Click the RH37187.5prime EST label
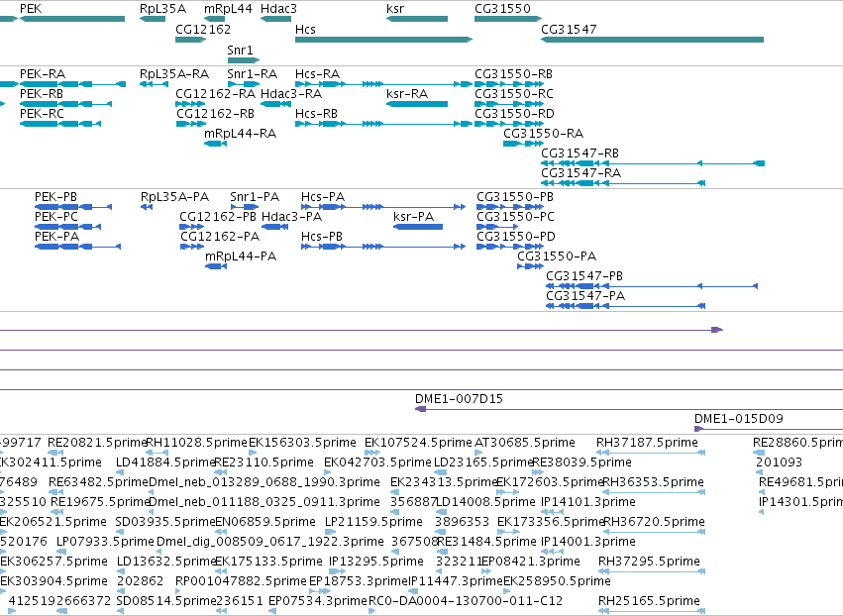The height and width of the screenshot is (616, 843). pyautogui.click(x=647, y=443)
